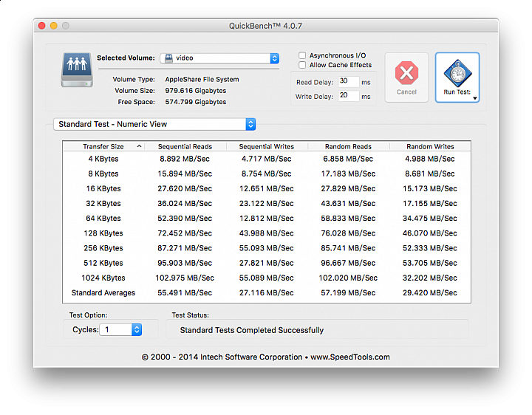This screenshot has height=415, width=532.
Task: Click the 27.116 MB/Sec average value
Action: [x=267, y=293]
